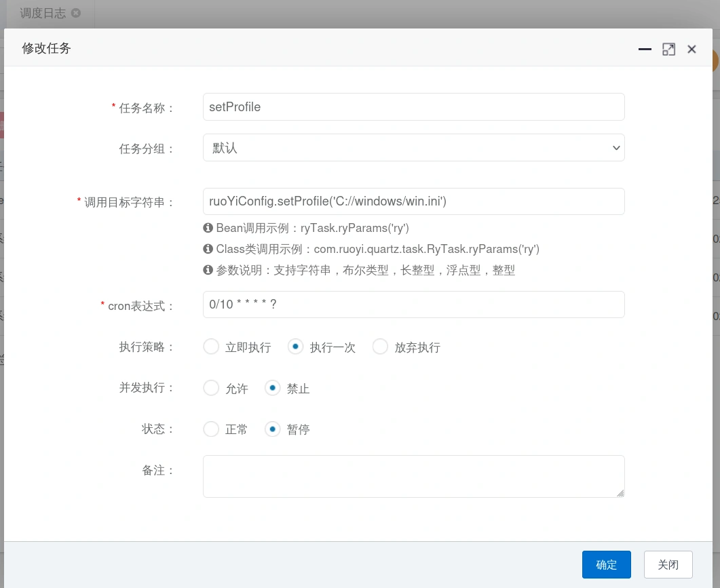Click info icon beside Bean调用示例
This screenshot has width=720, height=588.
208,228
